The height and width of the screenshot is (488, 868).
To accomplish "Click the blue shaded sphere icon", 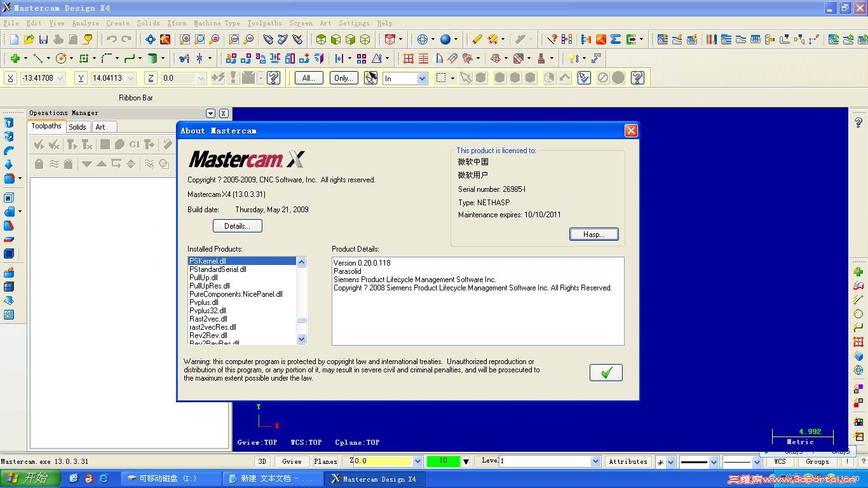I will [x=445, y=39].
